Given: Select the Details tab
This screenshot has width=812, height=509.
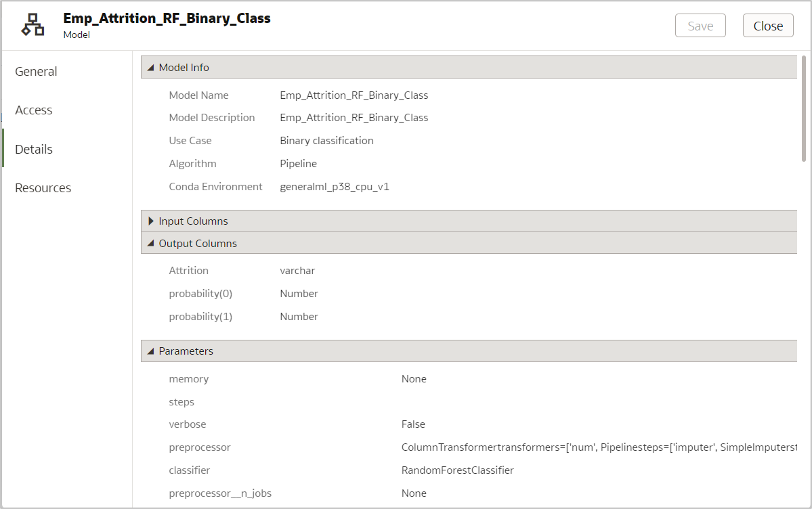Looking at the screenshot, I should 34,150.
